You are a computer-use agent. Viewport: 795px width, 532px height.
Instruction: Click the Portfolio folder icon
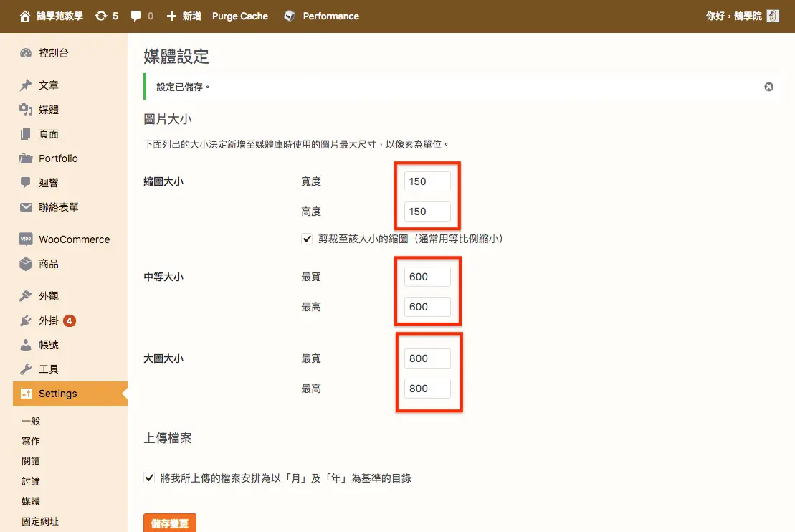coord(26,158)
